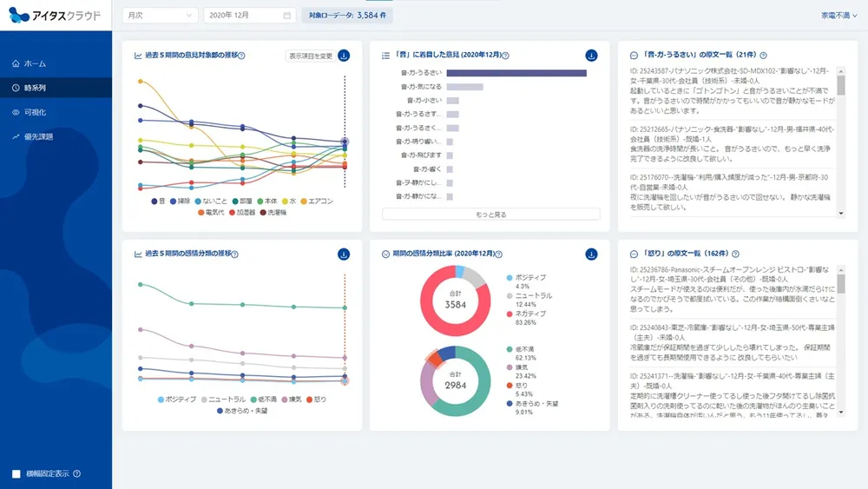Click trend icon of 感情分類の推移 panel
Image resolution: width=868 pixels, height=489 pixels.
(x=138, y=254)
